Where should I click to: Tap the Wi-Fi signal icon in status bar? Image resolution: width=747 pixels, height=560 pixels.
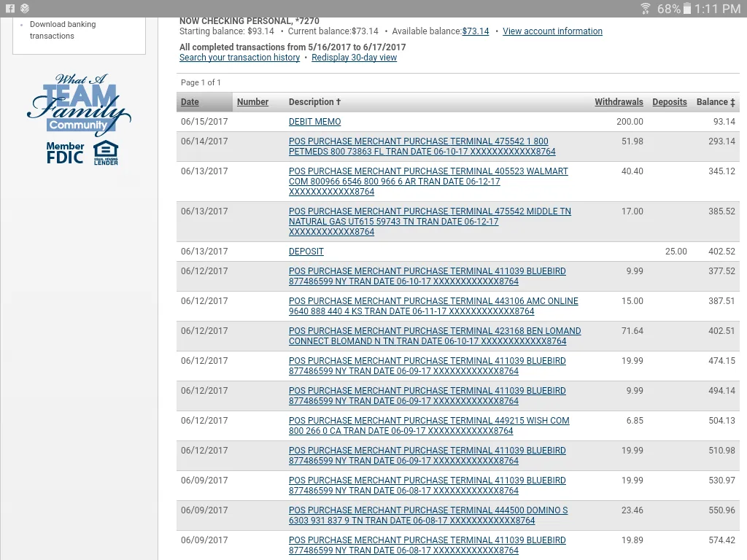tap(646, 9)
